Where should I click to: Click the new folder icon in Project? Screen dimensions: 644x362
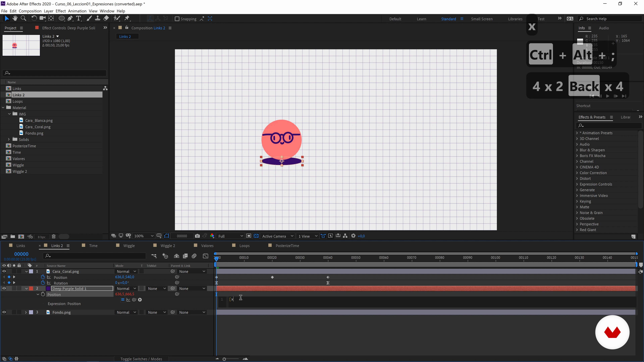pos(13,236)
